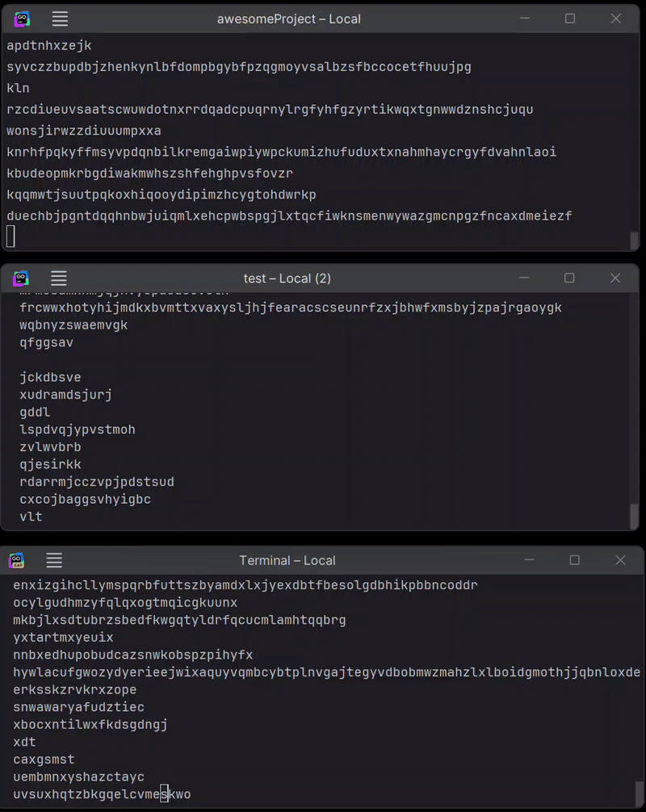The image size is (646, 812).
Task: Minimize the Terminal – Local window
Action: (530, 560)
